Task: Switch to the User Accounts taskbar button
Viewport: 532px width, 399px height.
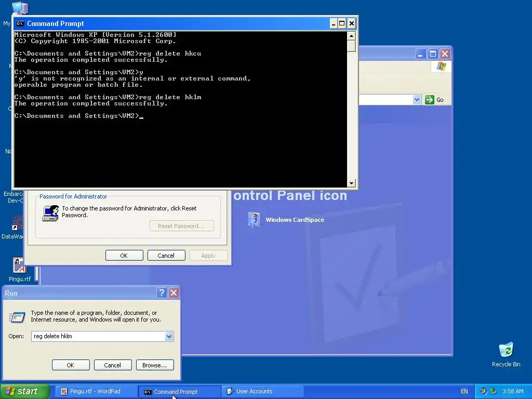Action: pyautogui.click(x=262, y=391)
